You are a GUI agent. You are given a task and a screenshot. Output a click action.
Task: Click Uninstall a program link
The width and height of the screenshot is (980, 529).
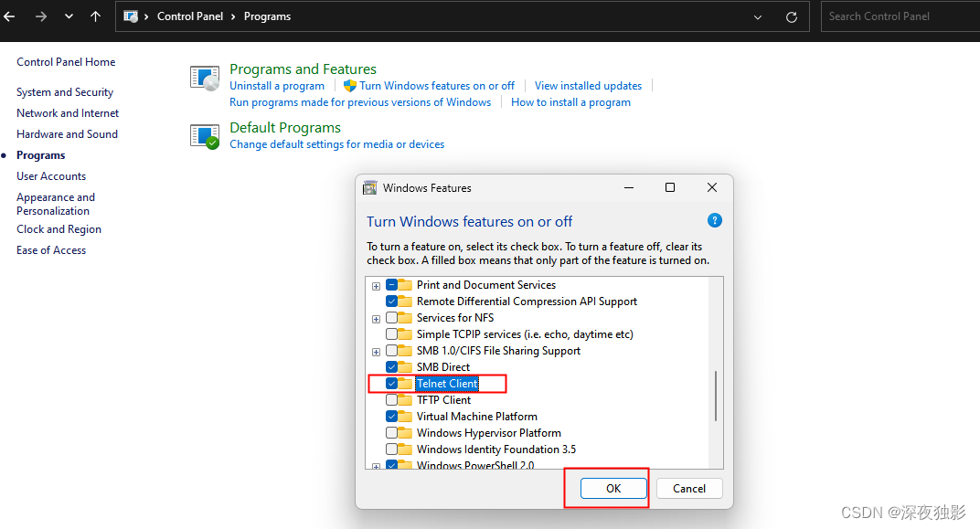pyautogui.click(x=277, y=86)
